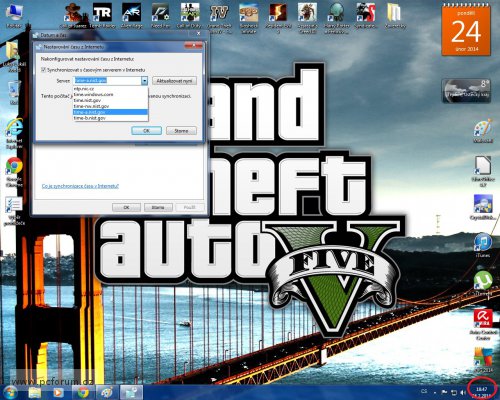Click the Aktualizovat nyní button
This screenshot has width=500, height=400.
coord(174,81)
